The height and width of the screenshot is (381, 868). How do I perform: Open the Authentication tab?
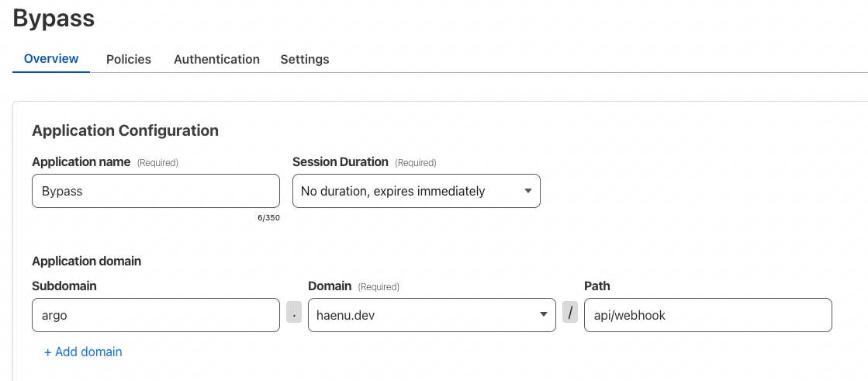[216, 59]
